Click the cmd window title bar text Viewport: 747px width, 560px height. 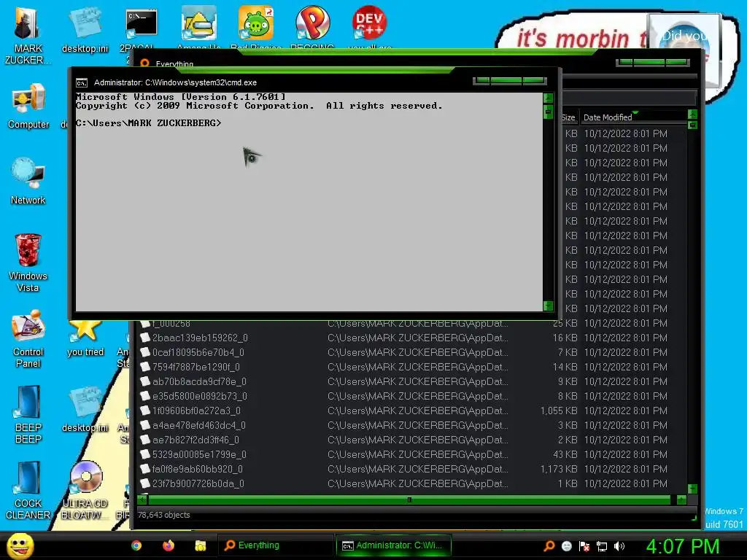point(175,83)
